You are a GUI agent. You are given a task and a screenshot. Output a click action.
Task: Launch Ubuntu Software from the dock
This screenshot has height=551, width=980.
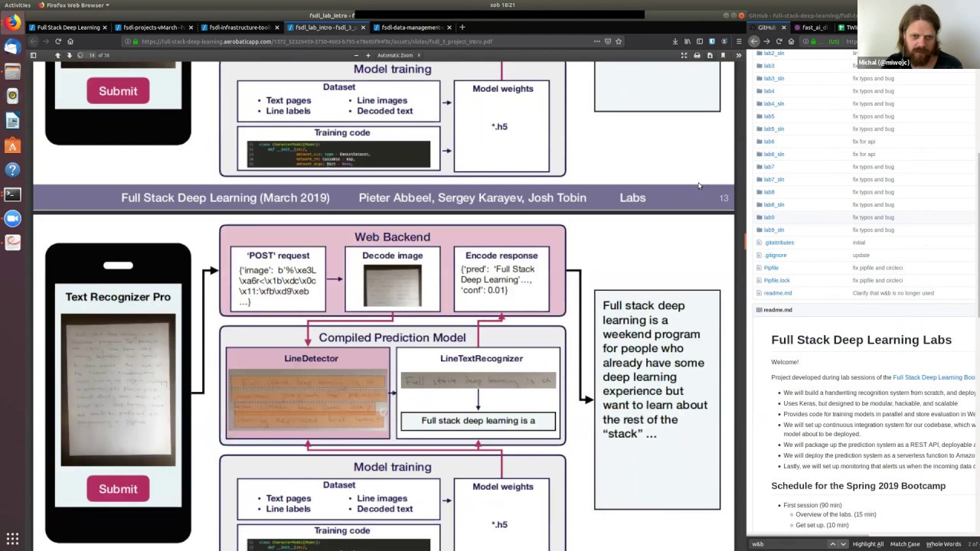(x=12, y=145)
